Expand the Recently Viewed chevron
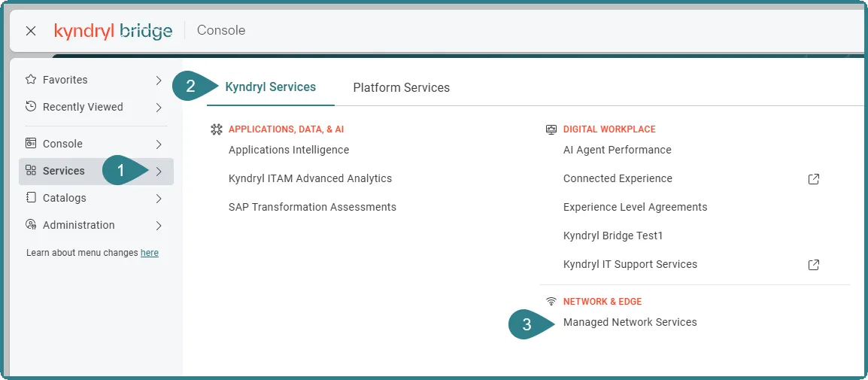 (159, 108)
